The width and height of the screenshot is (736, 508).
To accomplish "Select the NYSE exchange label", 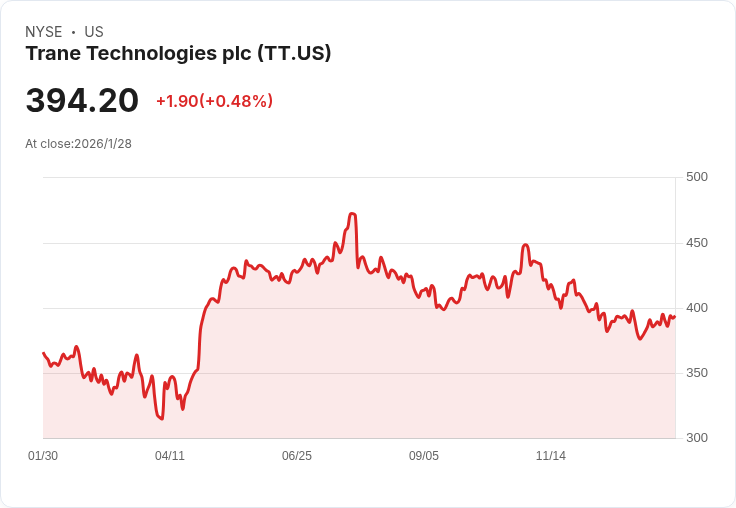I will point(43,32).
